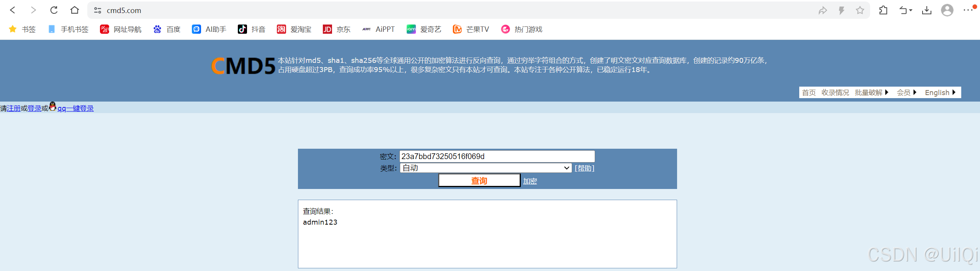Bookmark this page with the star icon
The image size is (980, 271).
860,10
